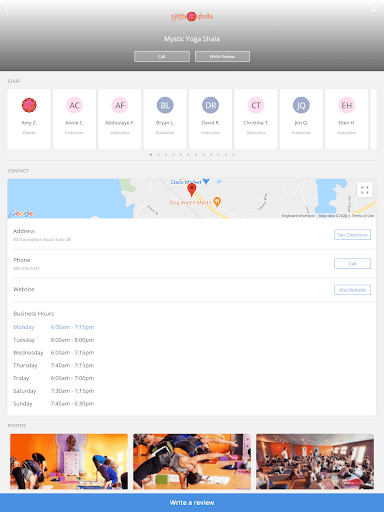Click the Mystic Yoga Shala title
The width and height of the screenshot is (384, 512).
click(192, 39)
